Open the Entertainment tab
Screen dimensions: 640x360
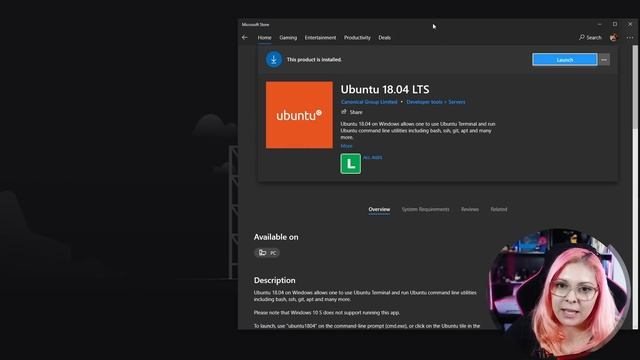tap(320, 38)
